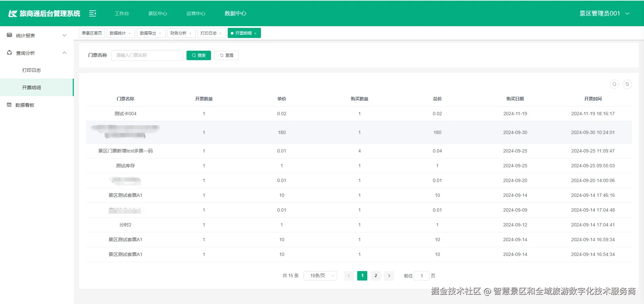The height and width of the screenshot is (304, 644).
Task: Collapse the 查询分析 sidebar section
Action: (64, 53)
